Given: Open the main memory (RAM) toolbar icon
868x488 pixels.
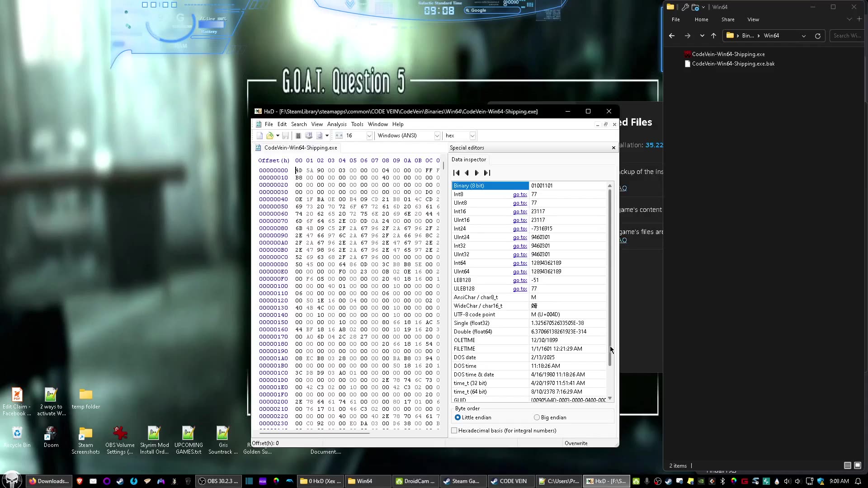Looking at the screenshot, I should point(298,136).
